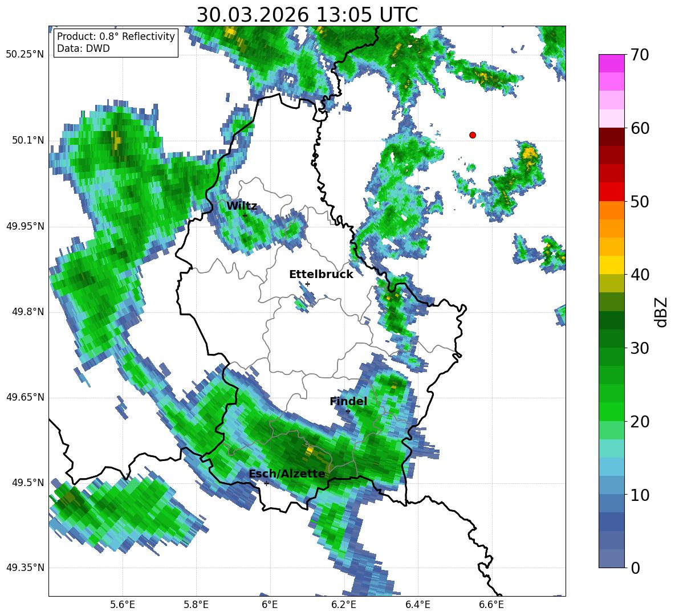The width and height of the screenshot is (675, 616).
Task: Click the colorbar label 60
Action: coord(640,128)
